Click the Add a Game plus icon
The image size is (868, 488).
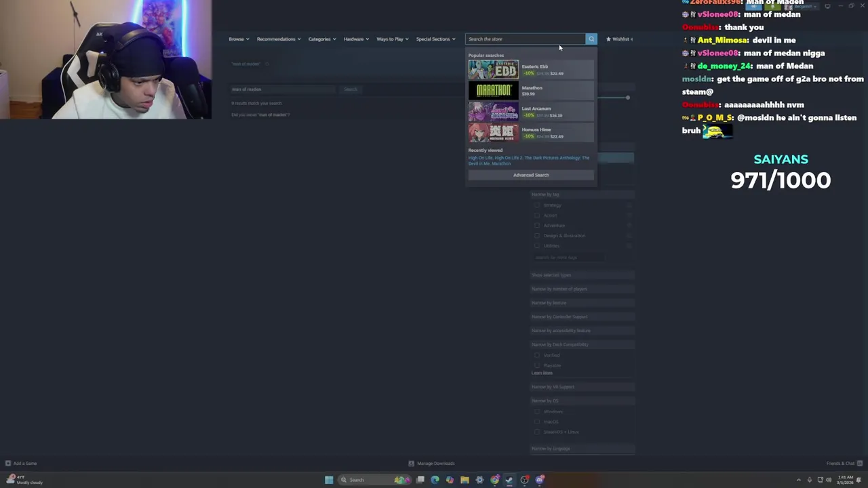pyautogui.click(x=8, y=464)
